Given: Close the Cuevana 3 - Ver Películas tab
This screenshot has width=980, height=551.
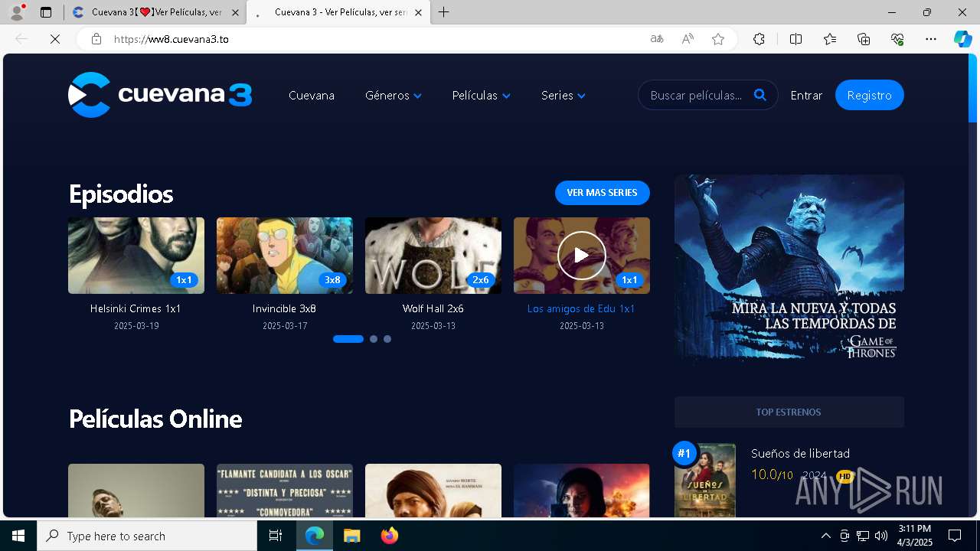Looking at the screenshot, I should [418, 12].
